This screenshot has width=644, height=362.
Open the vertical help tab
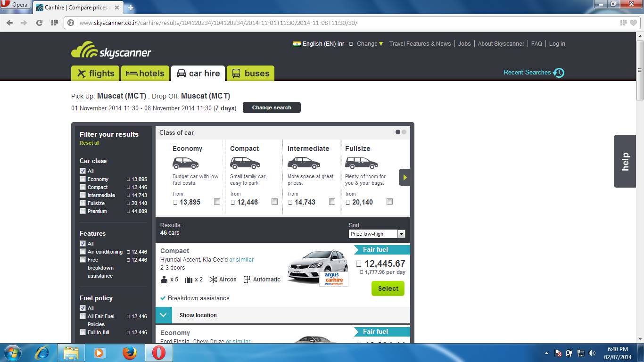tap(625, 161)
